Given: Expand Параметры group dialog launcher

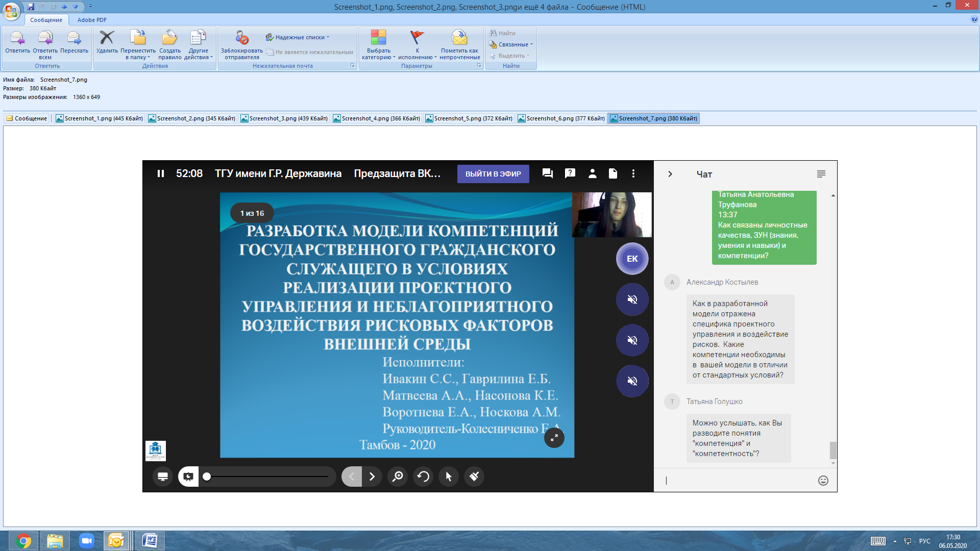Looking at the screenshot, I should 479,66.
